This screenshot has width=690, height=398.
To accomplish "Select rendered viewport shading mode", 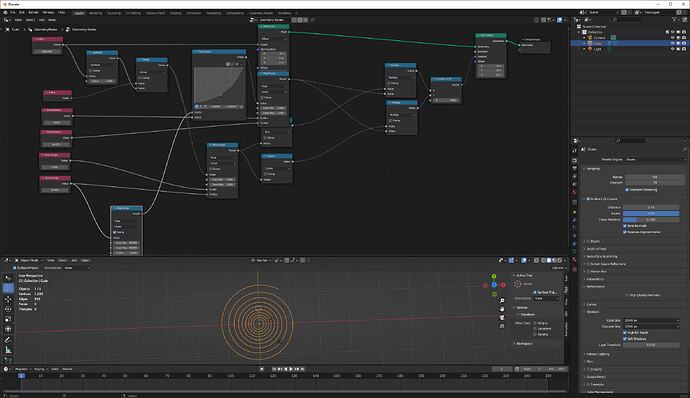I will tap(559, 260).
